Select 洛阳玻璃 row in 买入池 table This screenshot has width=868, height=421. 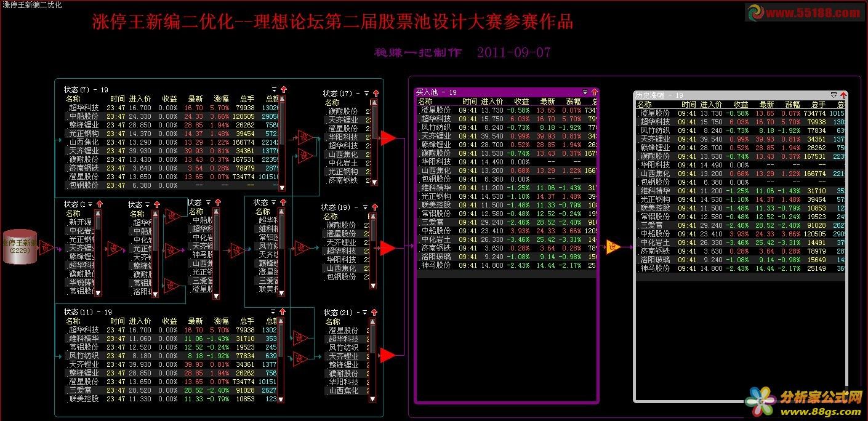coord(507,257)
